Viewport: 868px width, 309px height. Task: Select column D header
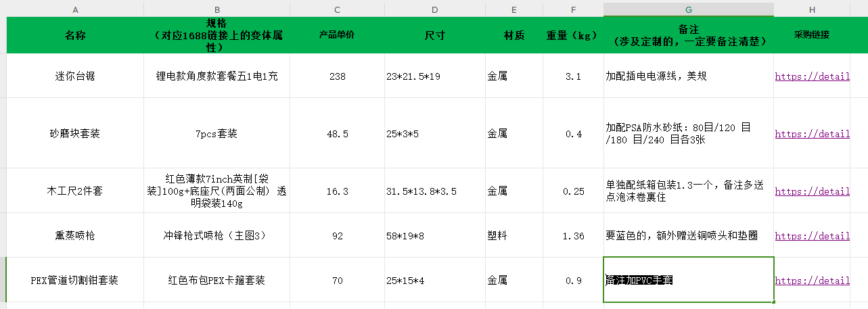coord(434,9)
